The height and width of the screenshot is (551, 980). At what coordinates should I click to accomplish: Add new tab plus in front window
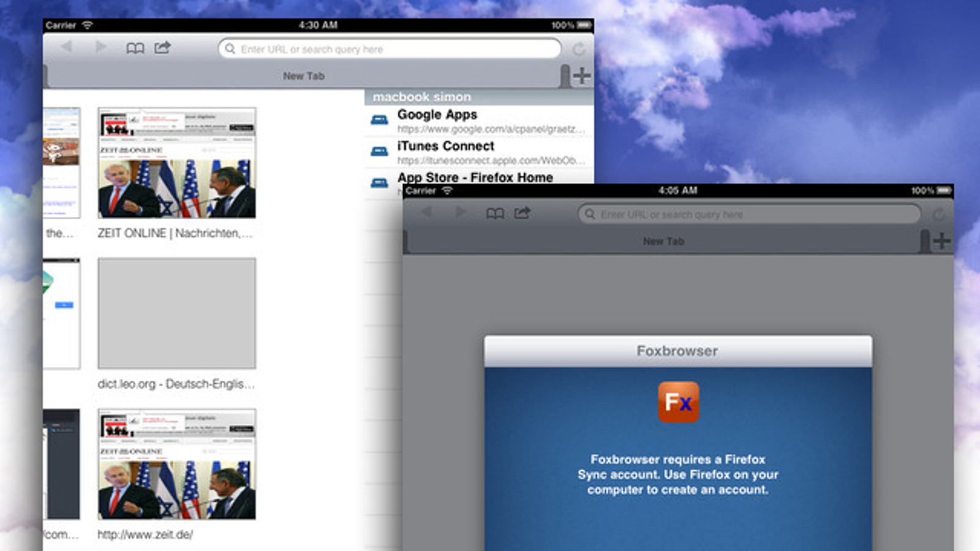click(x=941, y=241)
